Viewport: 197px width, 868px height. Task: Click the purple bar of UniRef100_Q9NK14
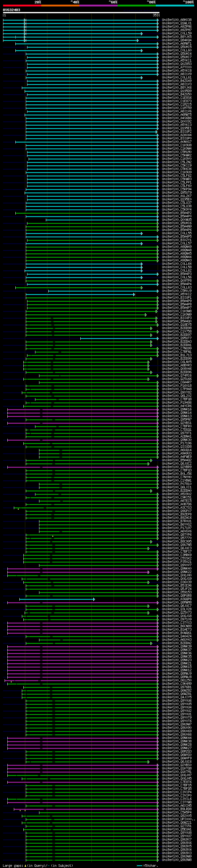coord(83,413)
